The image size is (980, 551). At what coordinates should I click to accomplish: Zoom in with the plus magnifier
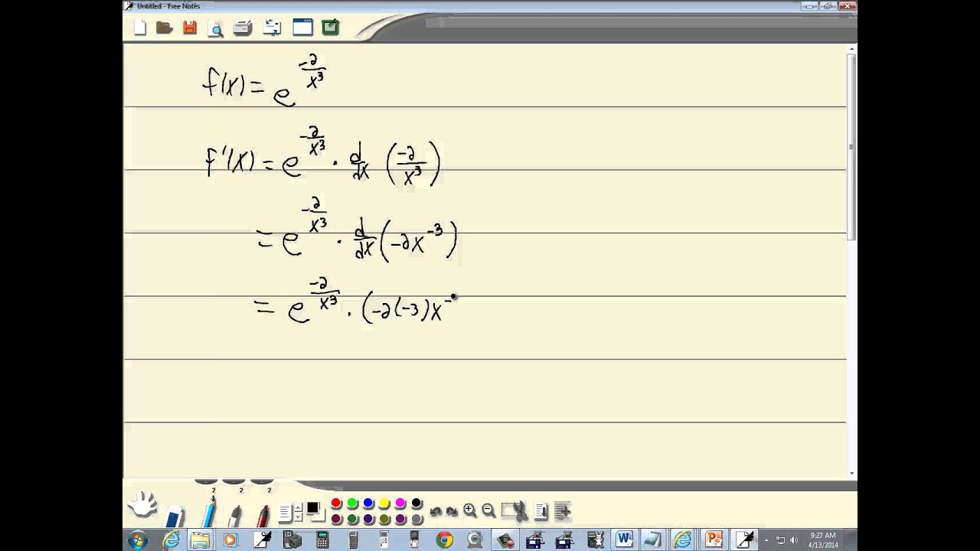point(470,510)
